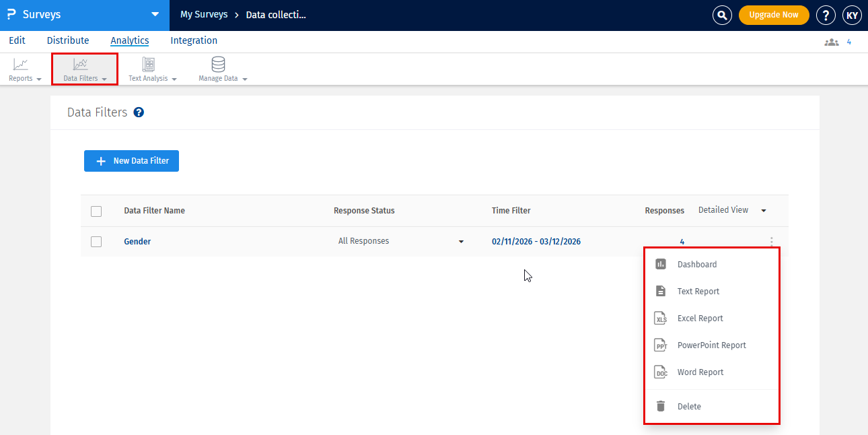Choose PowerPoint Report from the menu
The image size is (868, 435).
coord(712,345)
